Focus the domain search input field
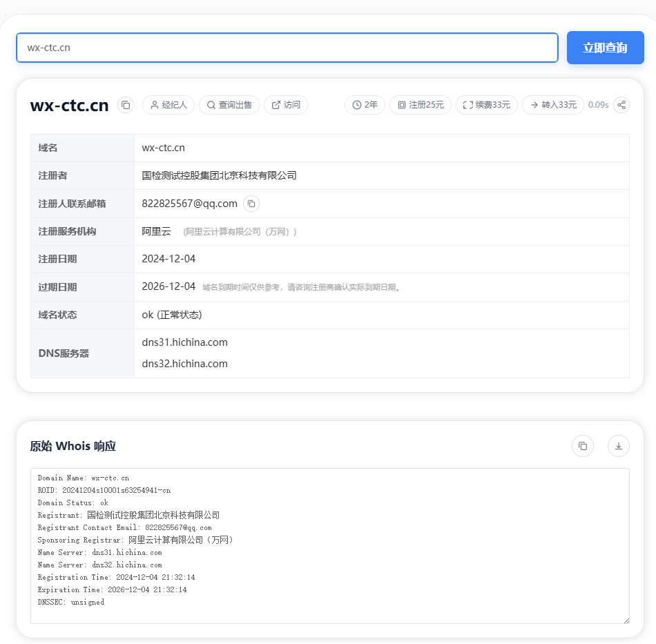The height and width of the screenshot is (644, 656). [x=287, y=48]
